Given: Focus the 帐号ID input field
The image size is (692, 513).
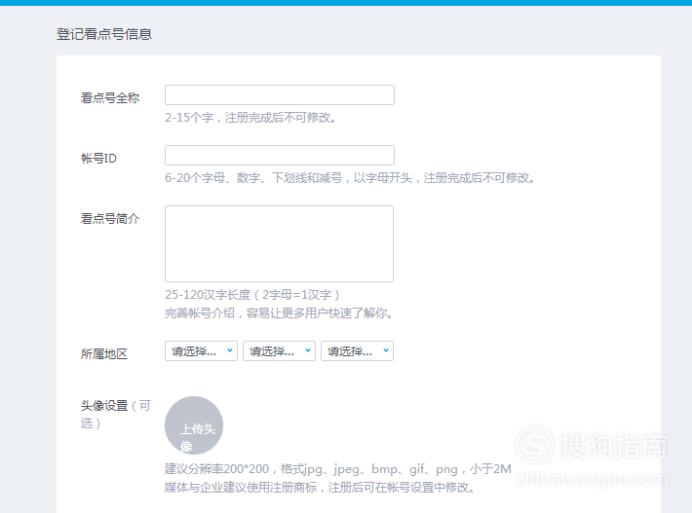Looking at the screenshot, I should [x=279, y=155].
